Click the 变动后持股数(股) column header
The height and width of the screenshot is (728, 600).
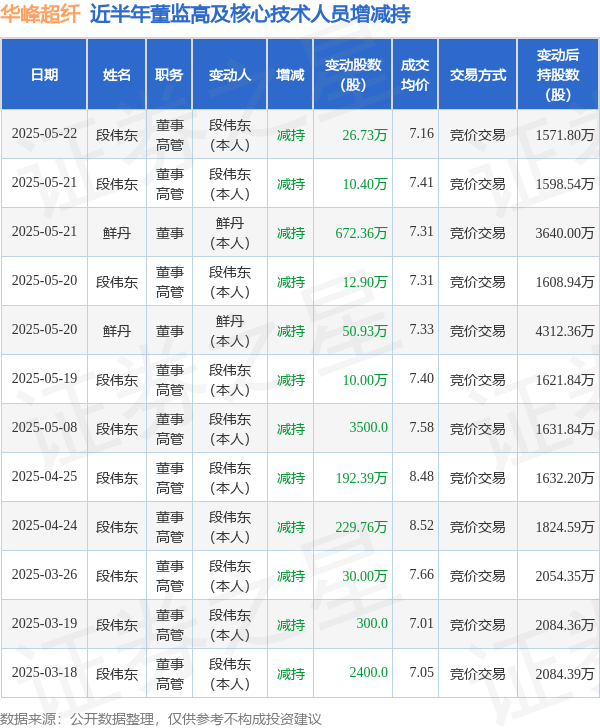point(558,75)
